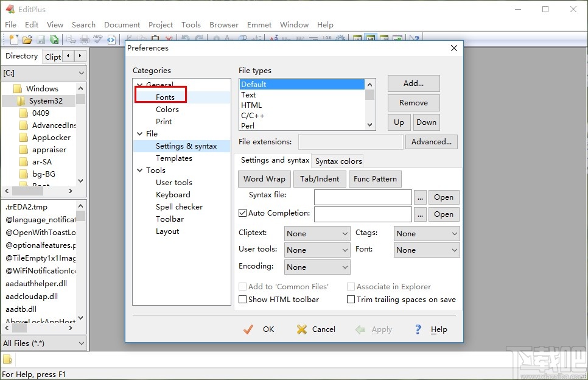Click the context Help arrow toolbar icon
This screenshot has width=588, height=380.
[x=414, y=38]
